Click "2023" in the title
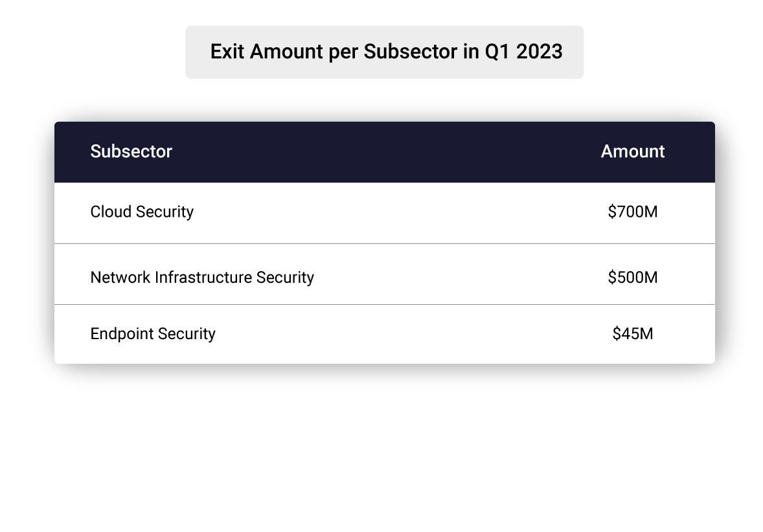Image resolution: width=763 pixels, height=532 pixels. pyautogui.click(x=540, y=52)
